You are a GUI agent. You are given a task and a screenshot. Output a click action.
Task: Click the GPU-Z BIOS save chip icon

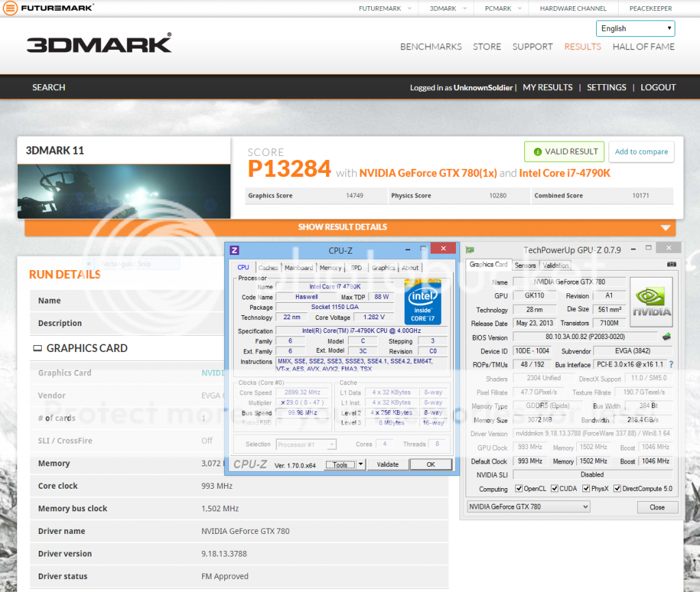(667, 336)
